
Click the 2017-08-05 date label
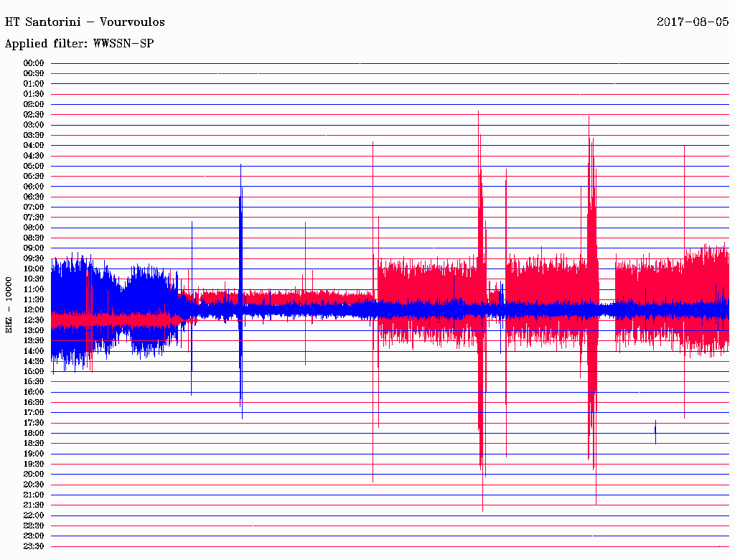click(693, 22)
